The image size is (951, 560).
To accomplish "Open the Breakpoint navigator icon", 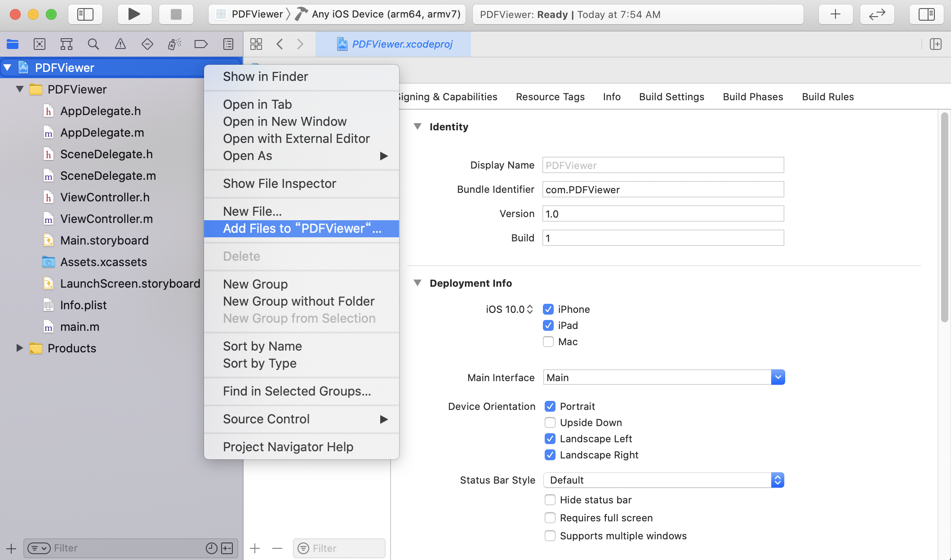I will 200,44.
